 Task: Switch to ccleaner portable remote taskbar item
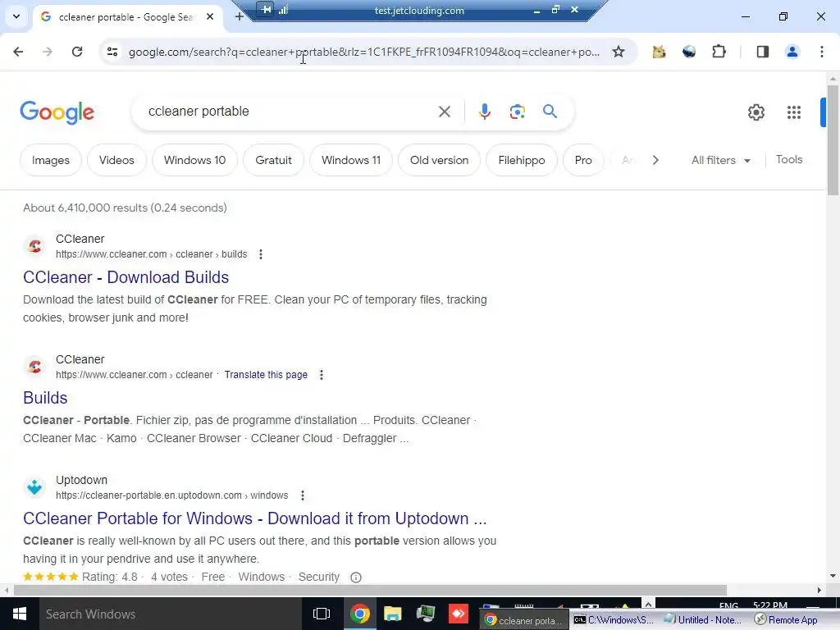(523, 620)
